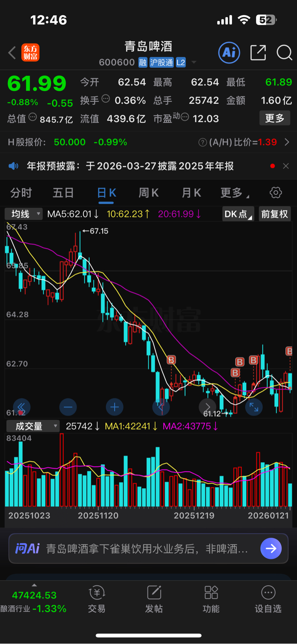The width and height of the screenshot is (297, 644).
Task: Select the 日K tab
Action: 106,193
